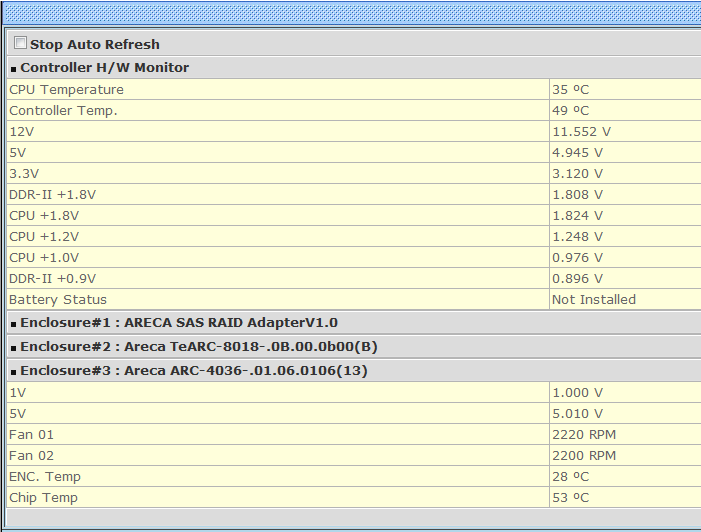
Task: Select the Fan 01 speed 2220 RPM
Action: [x=584, y=434]
